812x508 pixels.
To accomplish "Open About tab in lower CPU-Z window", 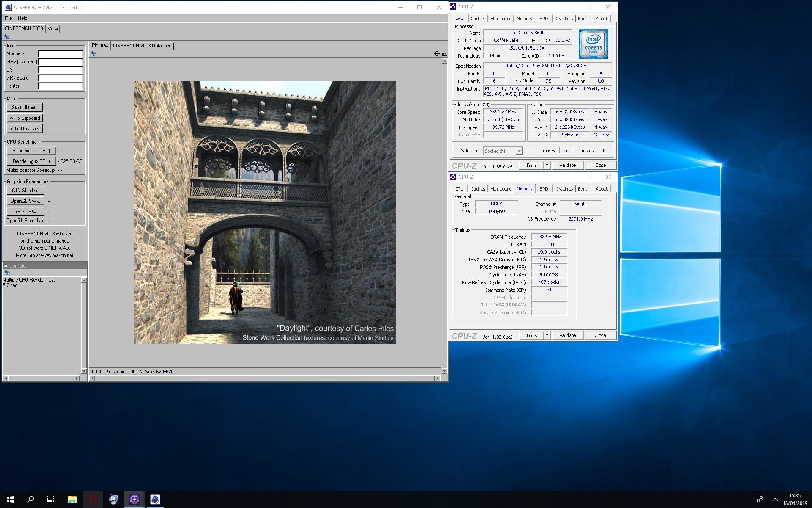I will pyautogui.click(x=602, y=189).
